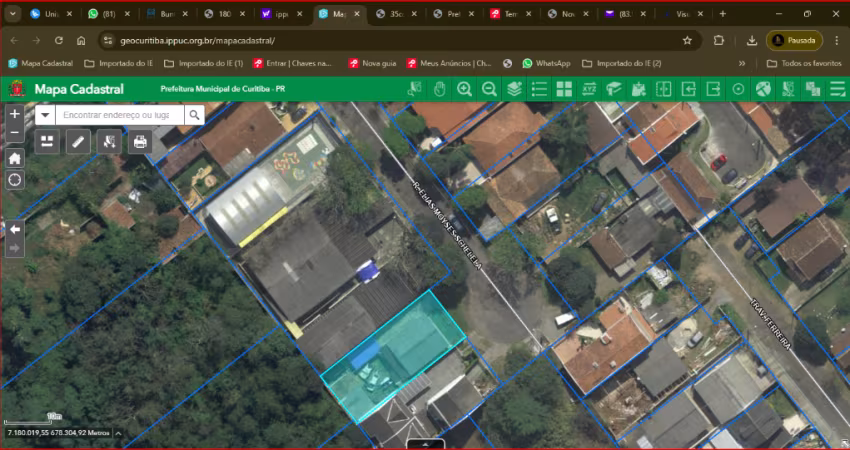Image resolution: width=850 pixels, height=450 pixels.
Task: Open the browser tab search dropdown
Action: [12, 14]
